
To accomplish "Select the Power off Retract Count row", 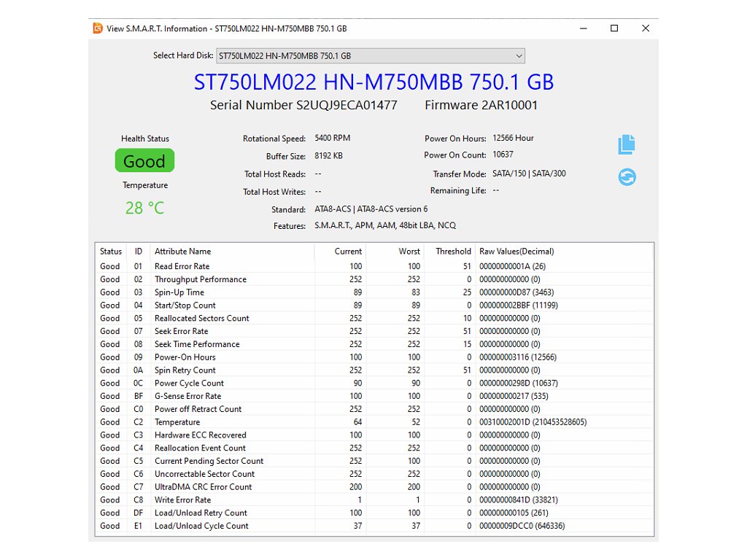I will point(374,409).
